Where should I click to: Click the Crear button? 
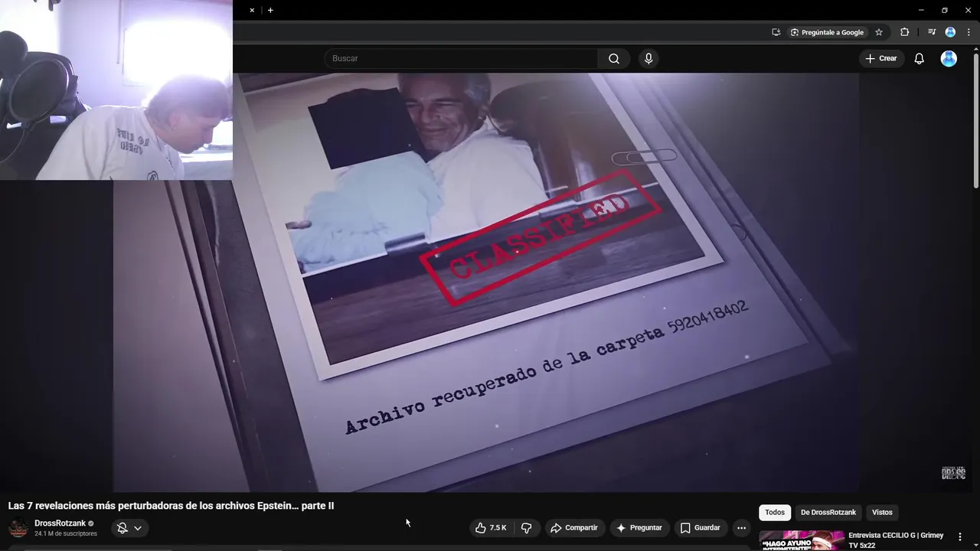tap(880, 59)
